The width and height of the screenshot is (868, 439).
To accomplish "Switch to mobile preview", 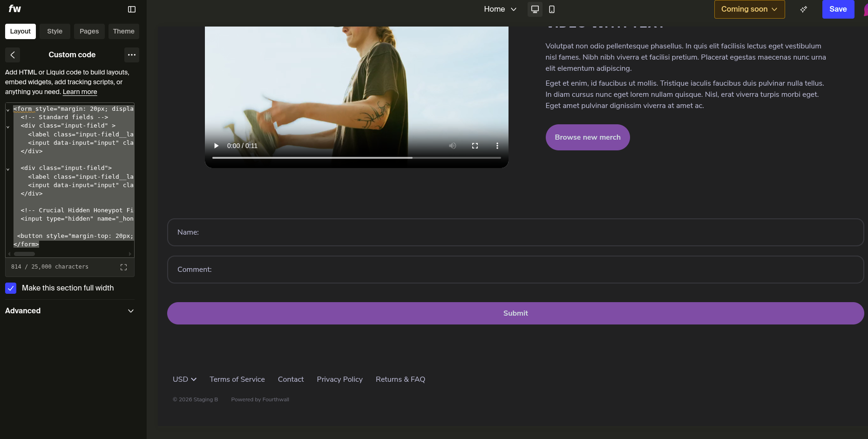I will 552,9.
